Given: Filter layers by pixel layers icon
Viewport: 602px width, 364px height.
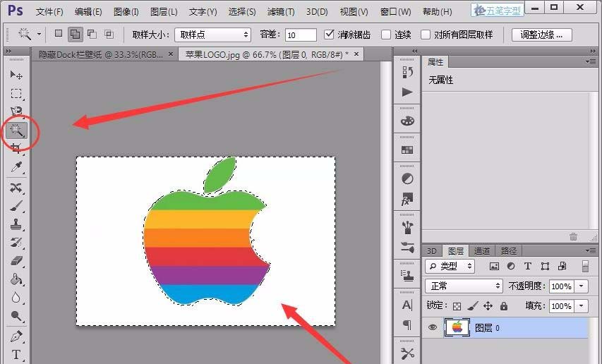Looking at the screenshot, I should click(494, 266).
